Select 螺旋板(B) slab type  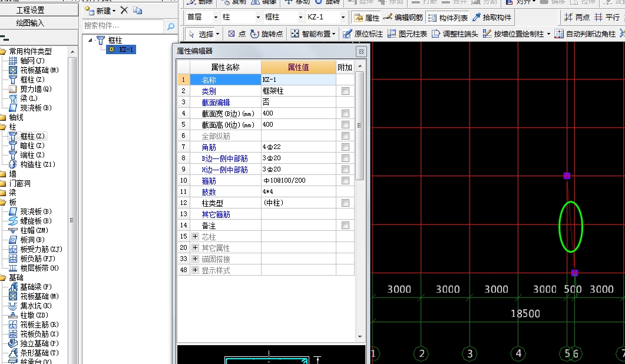tap(31, 221)
